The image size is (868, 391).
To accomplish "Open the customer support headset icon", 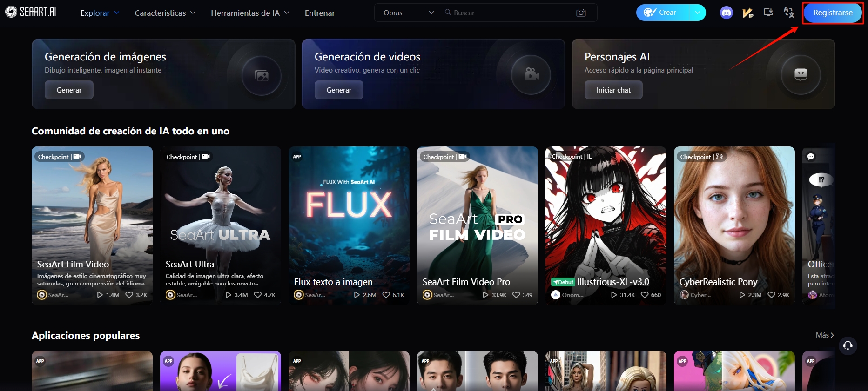I will 848,345.
